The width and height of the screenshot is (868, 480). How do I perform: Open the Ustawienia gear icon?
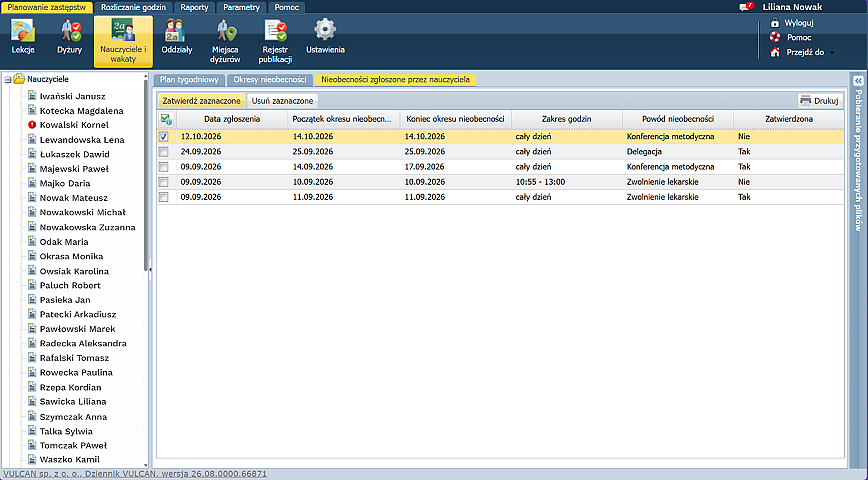pyautogui.click(x=325, y=30)
